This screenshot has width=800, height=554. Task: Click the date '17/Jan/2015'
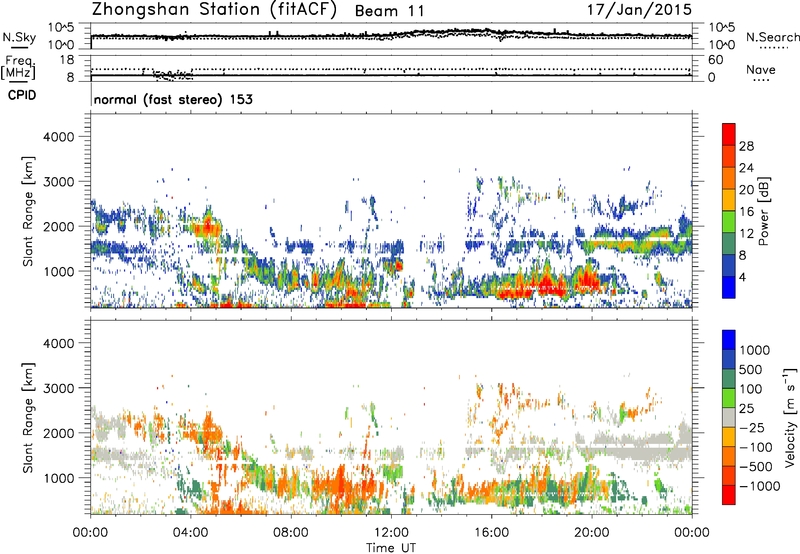(x=639, y=10)
